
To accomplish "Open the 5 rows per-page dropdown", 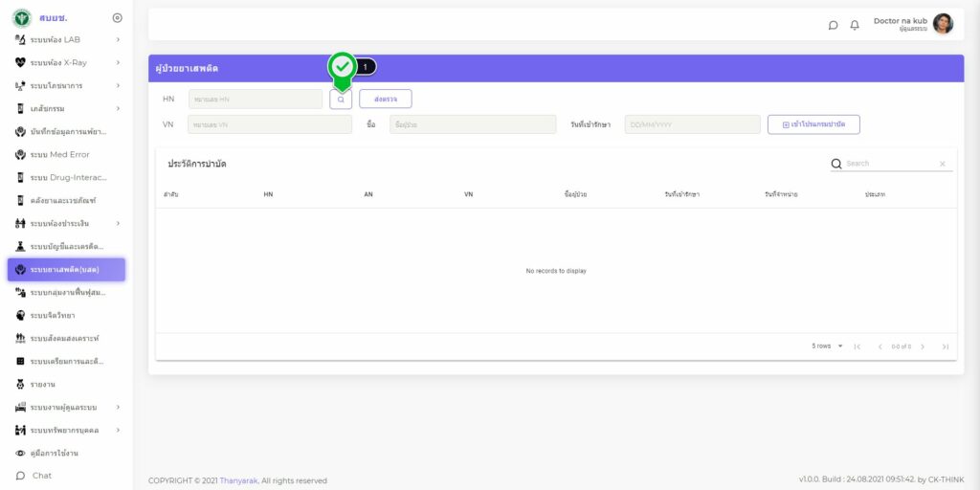I will tap(828, 346).
